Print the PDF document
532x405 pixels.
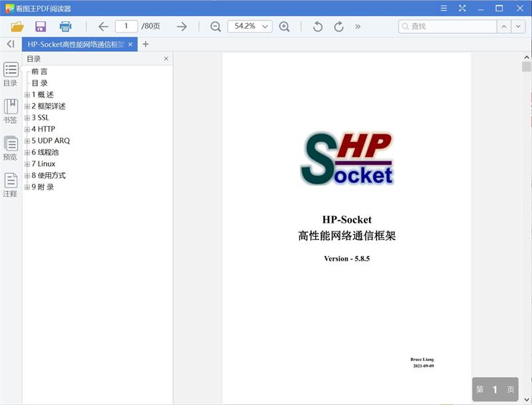coord(65,27)
